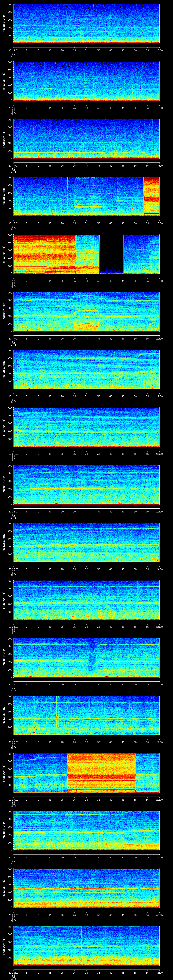
Task: Click the "23:25:00" start time label
Action: (x=13, y=684)
